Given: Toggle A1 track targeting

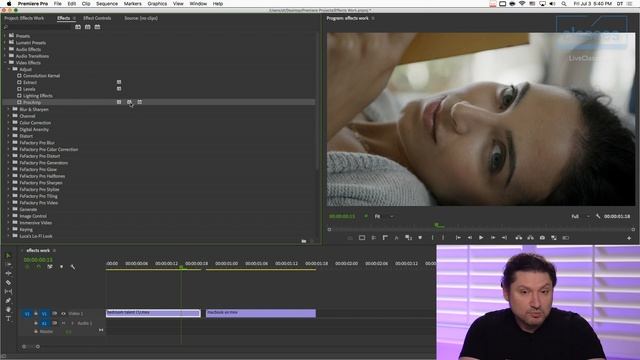Looking at the screenshot, I should point(44,323).
